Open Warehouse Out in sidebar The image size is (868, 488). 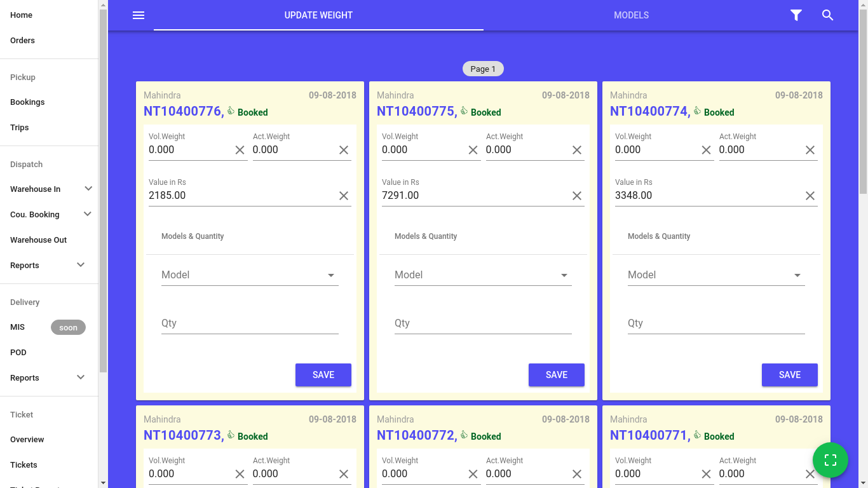[x=38, y=240]
